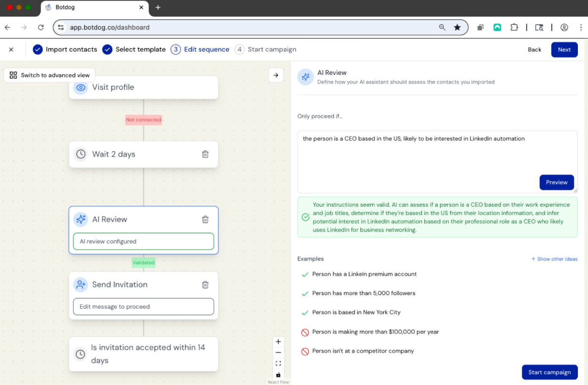Viewport: 588px width, 385px height.
Task: Click the zoom magnifier icon in address bar
Action: [x=442, y=28]
